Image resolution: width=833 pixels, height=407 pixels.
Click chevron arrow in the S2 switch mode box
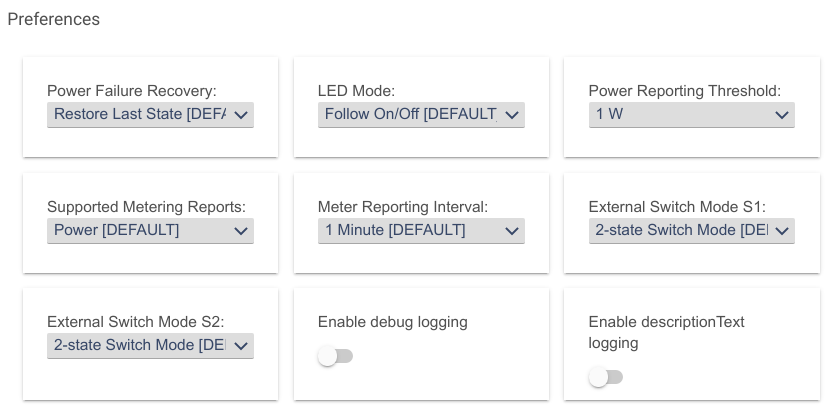point(241,346)
